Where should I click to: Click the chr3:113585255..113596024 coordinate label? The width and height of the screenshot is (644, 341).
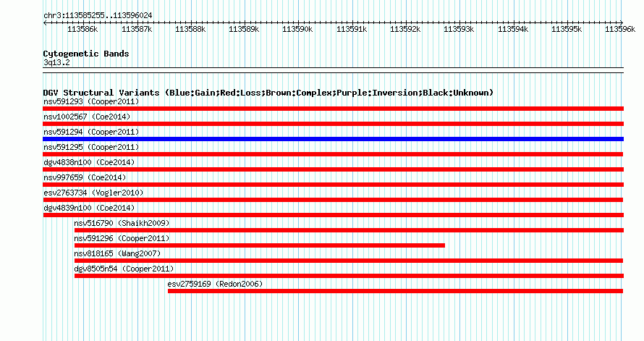(x=98, y=15)
